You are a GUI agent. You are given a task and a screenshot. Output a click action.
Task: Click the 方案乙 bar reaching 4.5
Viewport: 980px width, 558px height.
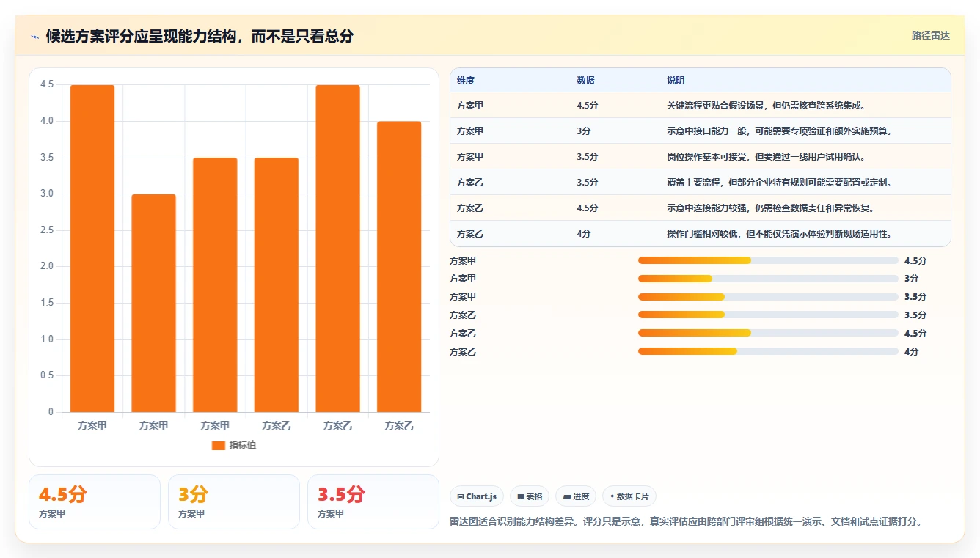(x=338, y=249)
